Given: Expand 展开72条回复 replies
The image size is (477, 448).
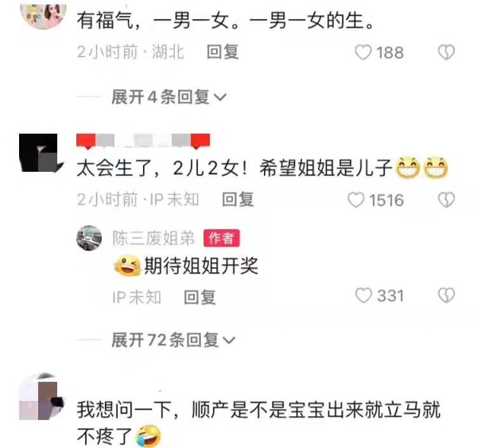Looking at the screenshot, I should pos(173,340).
